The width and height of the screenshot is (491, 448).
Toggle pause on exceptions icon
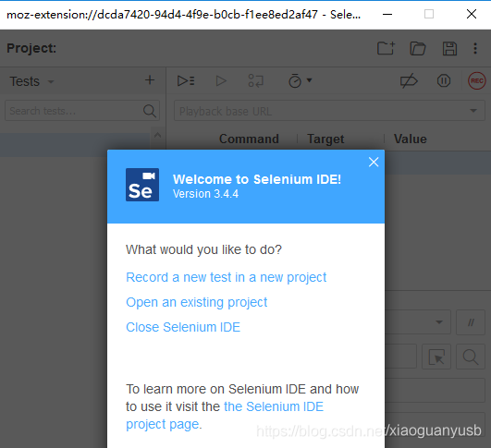tap(444, 80)
